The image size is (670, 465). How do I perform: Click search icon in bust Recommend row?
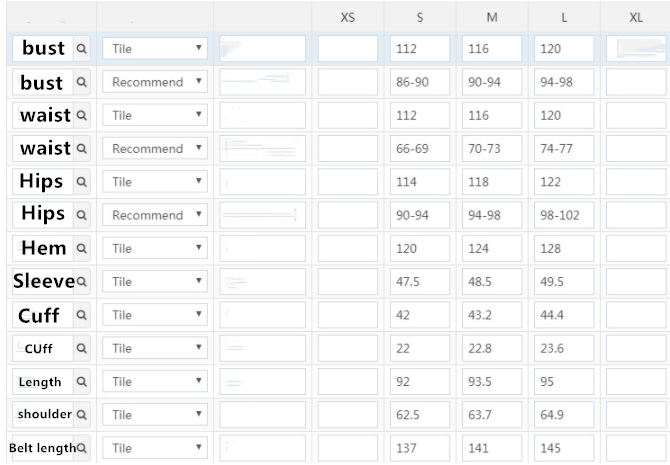click(81, 83)
